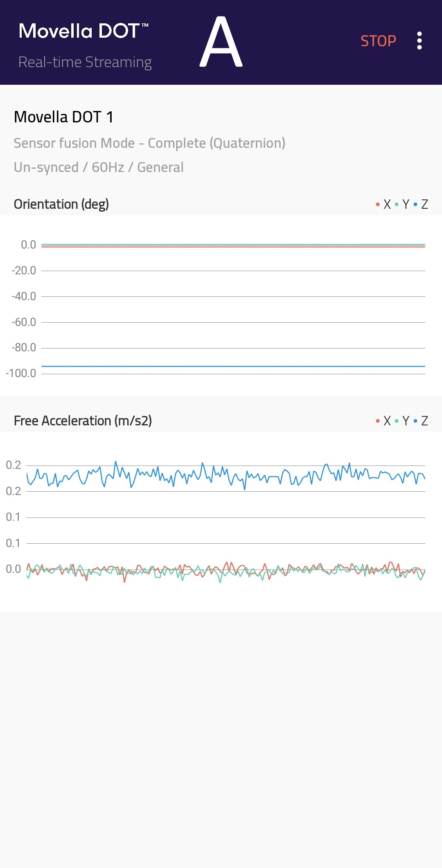Open the three-dot overflow menu

(x=419, y=41)
